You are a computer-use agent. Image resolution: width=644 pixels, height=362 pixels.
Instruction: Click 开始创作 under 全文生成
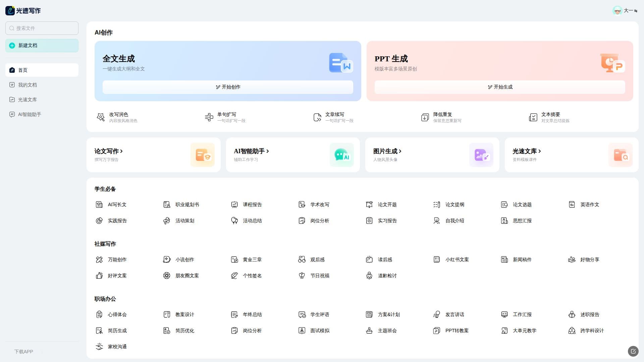pos(228,87)
